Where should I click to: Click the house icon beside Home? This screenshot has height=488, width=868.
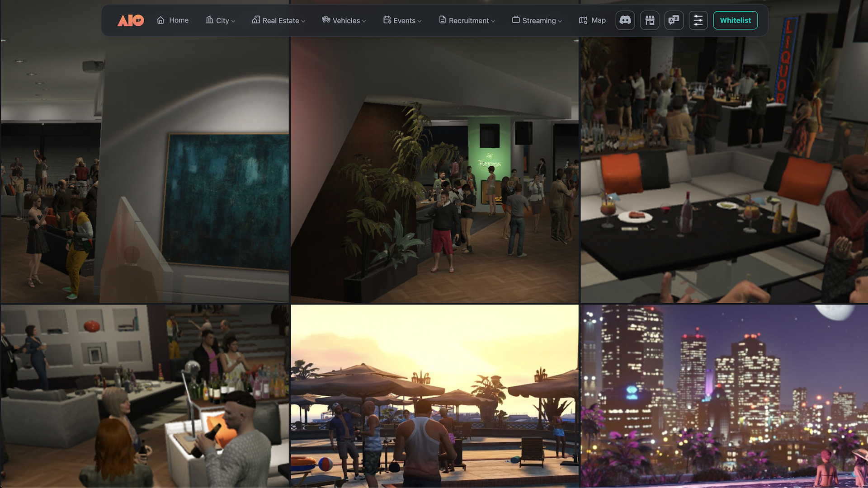click(160, 20)
